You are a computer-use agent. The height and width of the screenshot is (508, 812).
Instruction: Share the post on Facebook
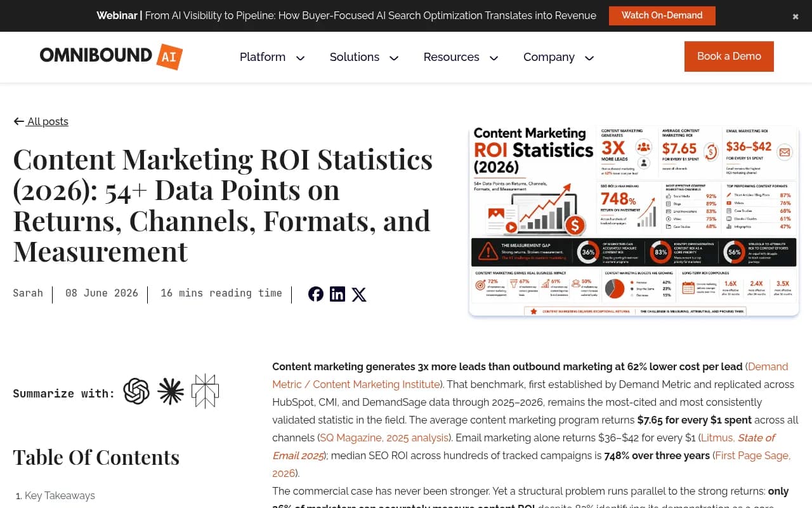316,294
